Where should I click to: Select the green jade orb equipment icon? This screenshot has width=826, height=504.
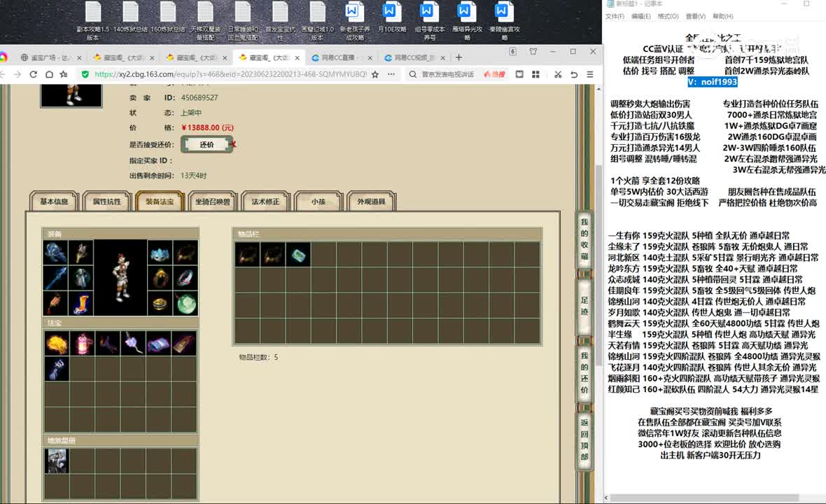tap(186, 303)
